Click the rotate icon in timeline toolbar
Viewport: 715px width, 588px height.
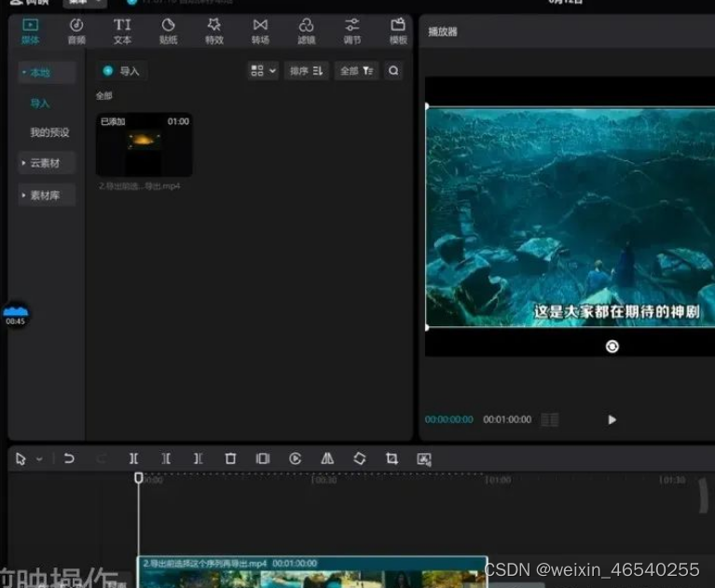359,458
